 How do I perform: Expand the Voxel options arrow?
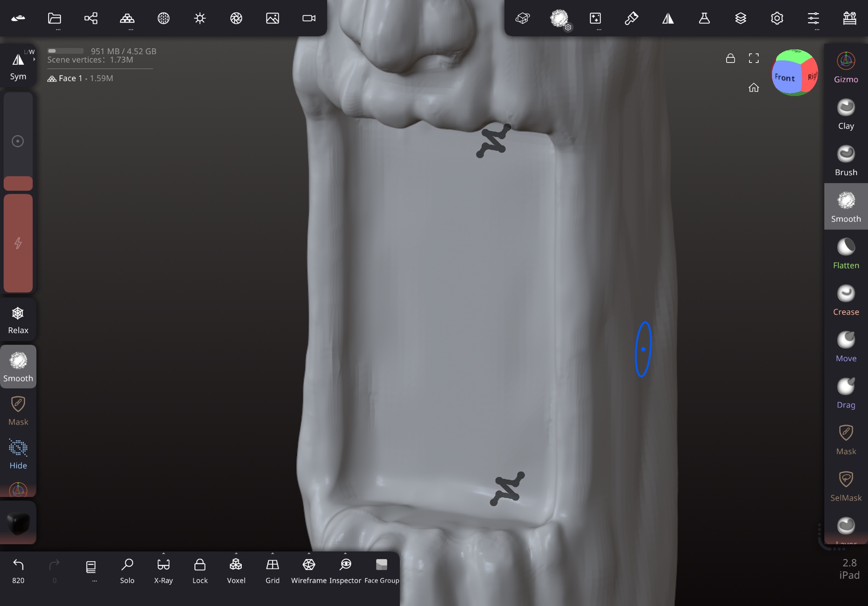pos(236,553)
